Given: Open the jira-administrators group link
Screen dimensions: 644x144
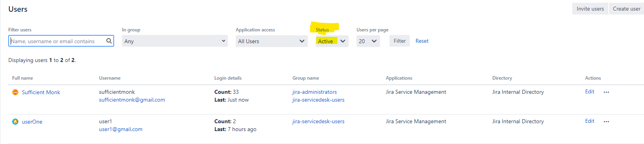Looking at the screenshot, I should click(315, 92).
